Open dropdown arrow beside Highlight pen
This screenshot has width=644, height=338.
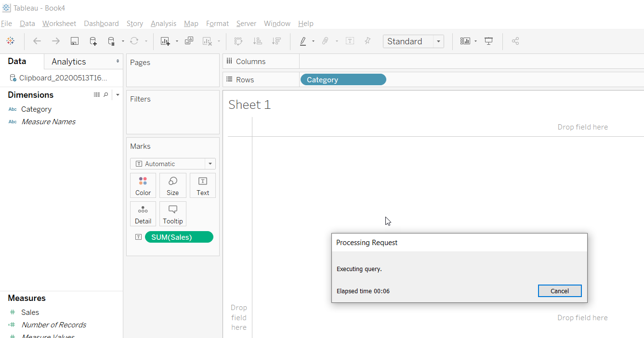pyautogui.click(x=314, y=41)
